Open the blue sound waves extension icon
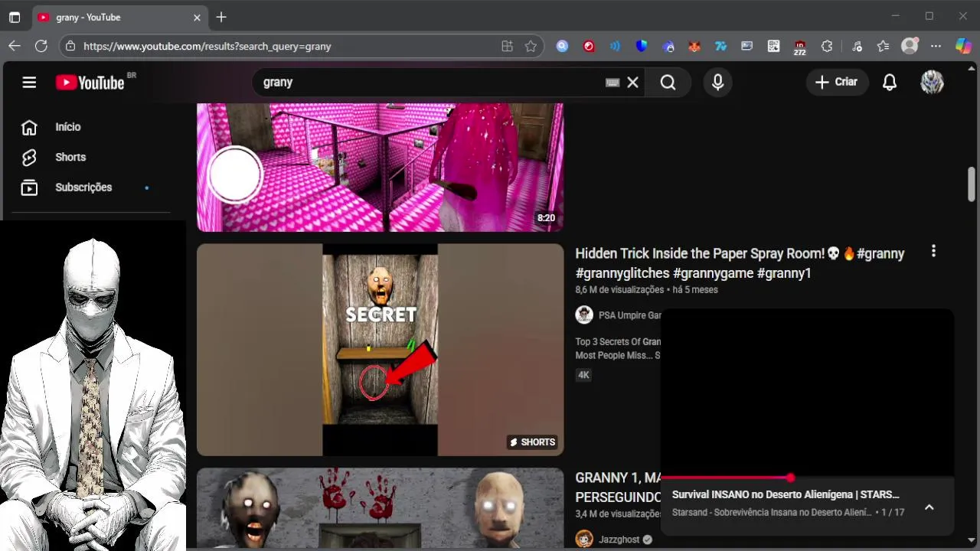Screen dimensions: 980x551 [615, 46]
